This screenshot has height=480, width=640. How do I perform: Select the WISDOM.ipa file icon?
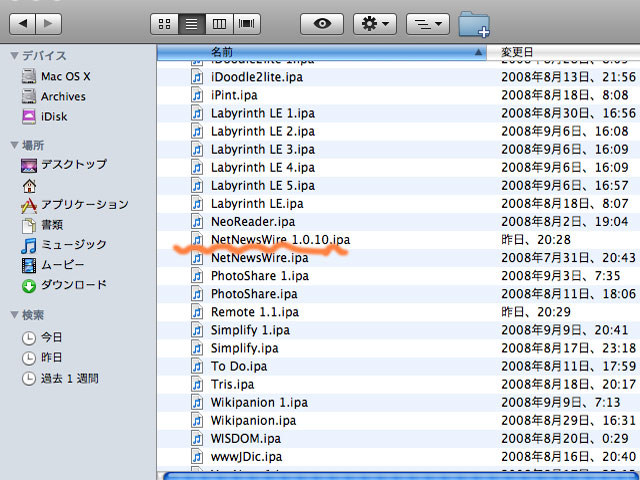pyautogui.click(x=197, y=438)
